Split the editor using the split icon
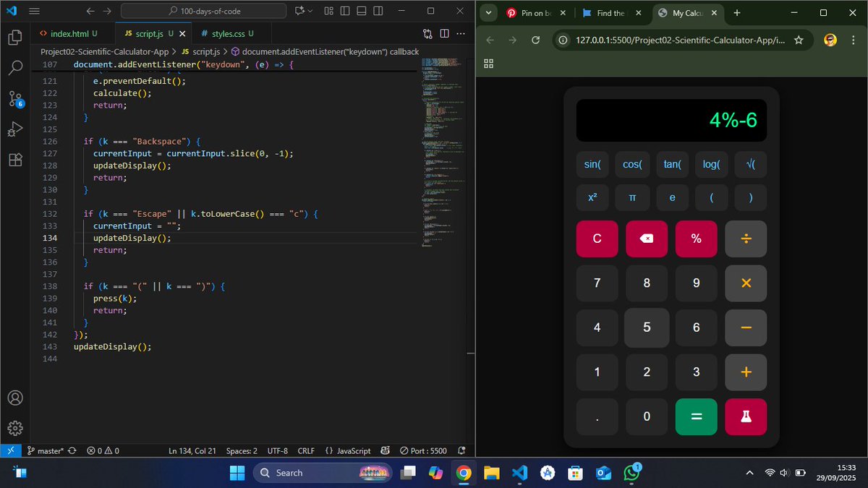 click(443, 34)
